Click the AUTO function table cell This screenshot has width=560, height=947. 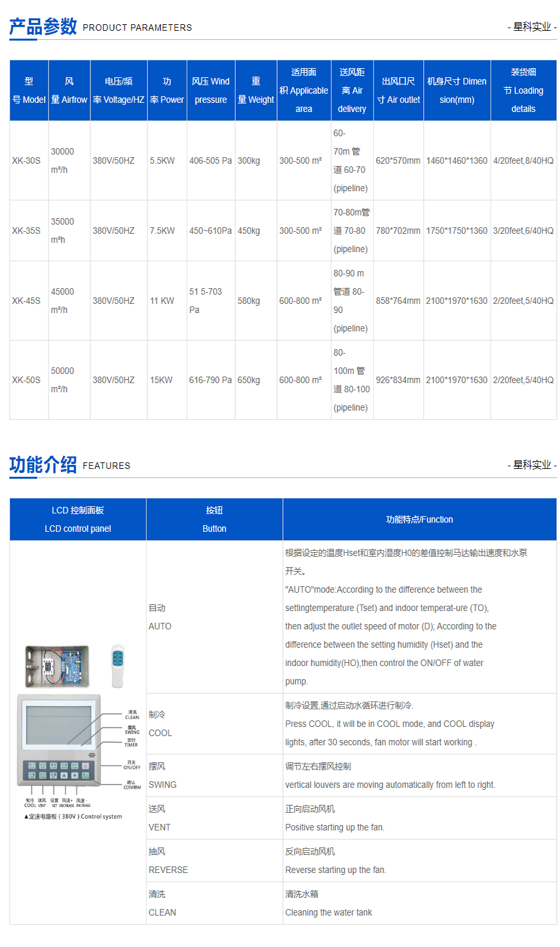[214, 617]
